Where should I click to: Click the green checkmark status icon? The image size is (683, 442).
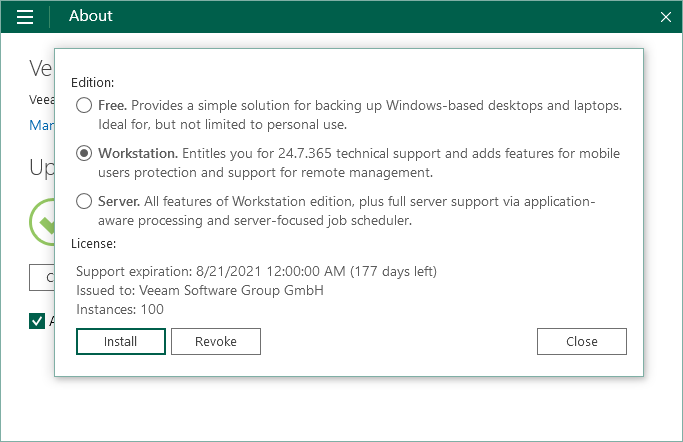(x=42, y=222)
